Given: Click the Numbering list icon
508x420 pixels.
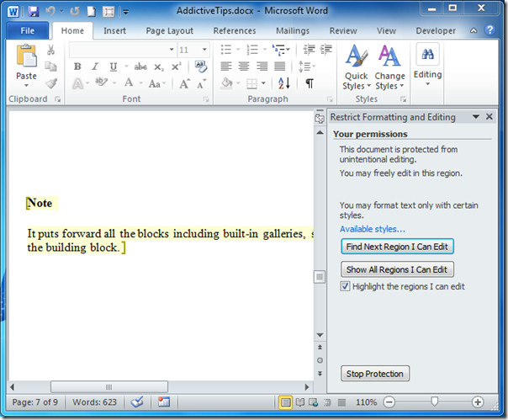Looking at the screenshot, I should (x=252, y=50).
